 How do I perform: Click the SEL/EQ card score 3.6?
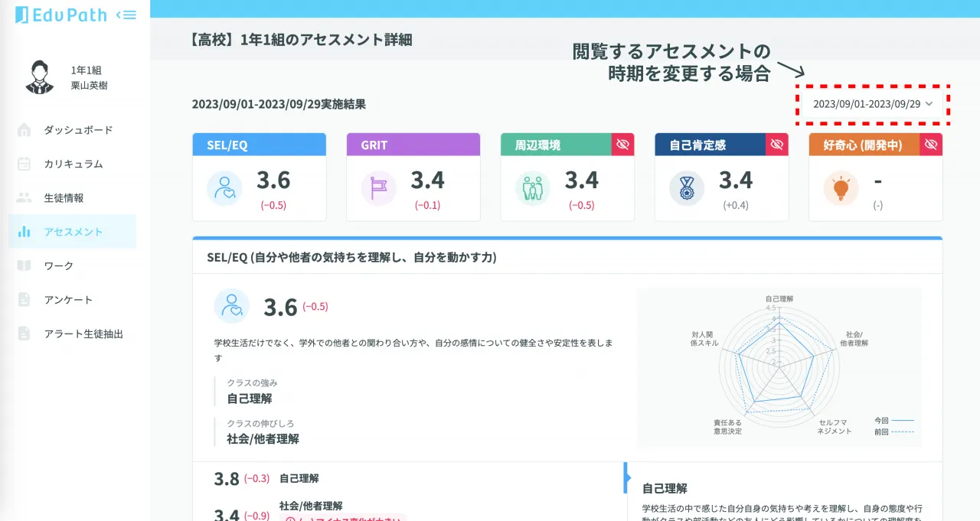[273, 180]
